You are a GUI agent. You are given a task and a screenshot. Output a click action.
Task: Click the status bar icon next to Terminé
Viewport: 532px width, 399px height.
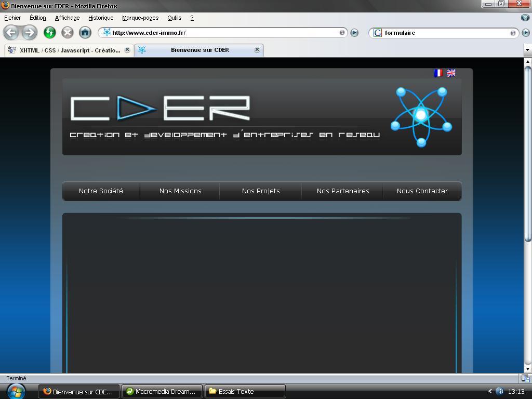(x=526, y=378)
